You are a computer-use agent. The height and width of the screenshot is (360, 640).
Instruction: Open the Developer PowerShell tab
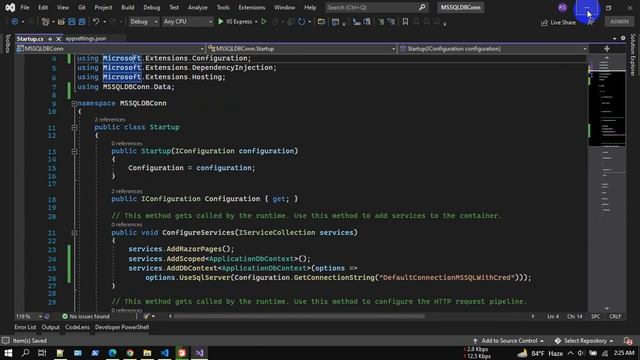pos(122,327)
